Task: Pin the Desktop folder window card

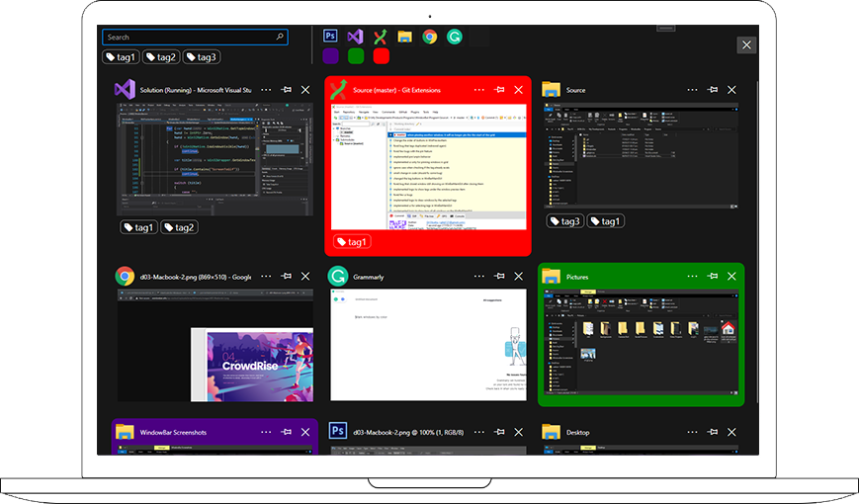Action: [x=712, y=432]
